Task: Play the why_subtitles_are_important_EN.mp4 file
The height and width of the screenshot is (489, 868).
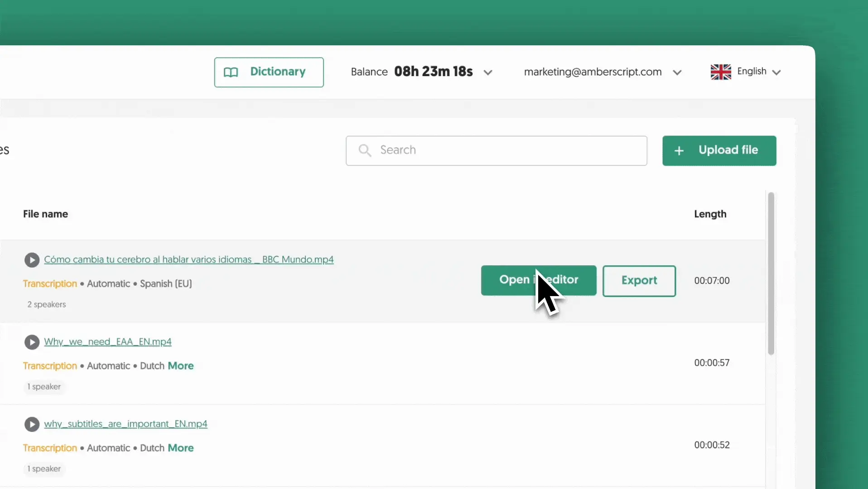Action: 32,424
